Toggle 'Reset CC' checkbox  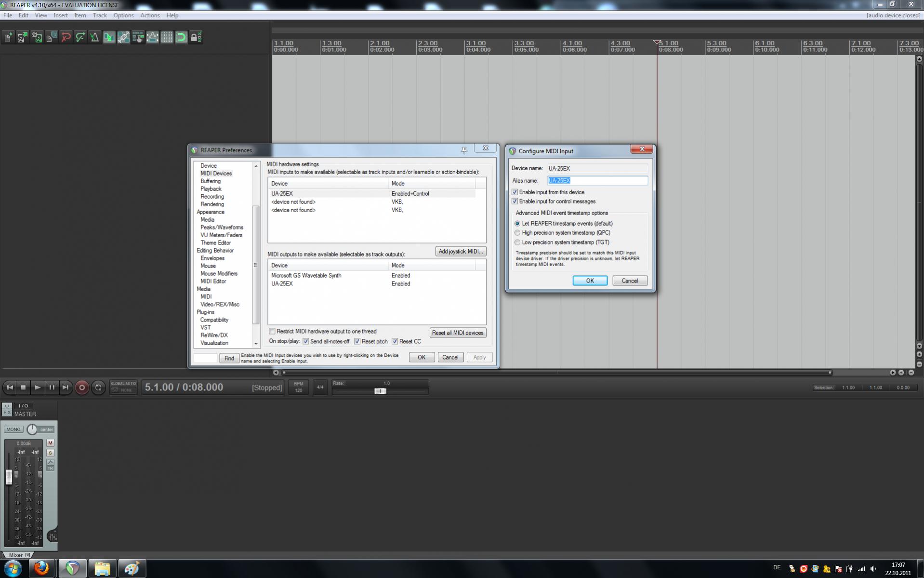(395, 341)
